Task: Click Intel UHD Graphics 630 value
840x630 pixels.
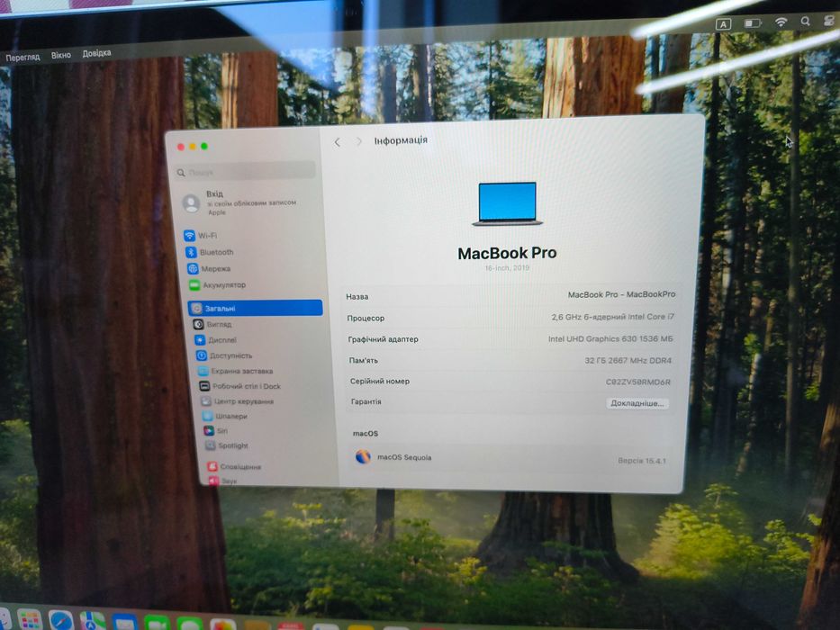Action: [x=610, y=338]
